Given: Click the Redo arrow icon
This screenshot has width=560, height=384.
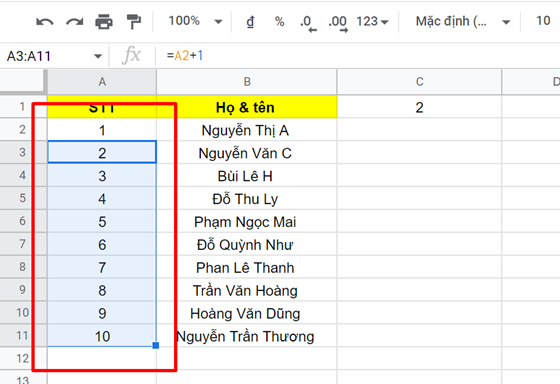Looking at the screenshot, I should tap(75, 22).
